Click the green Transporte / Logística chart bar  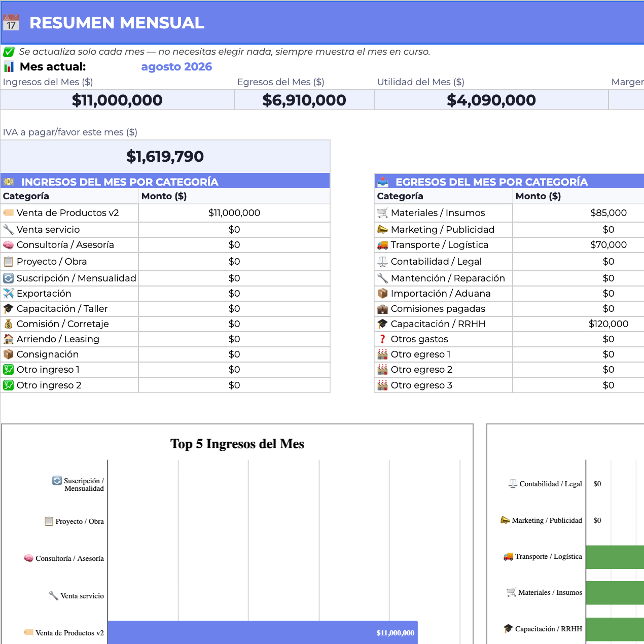[x=615, y=557]
